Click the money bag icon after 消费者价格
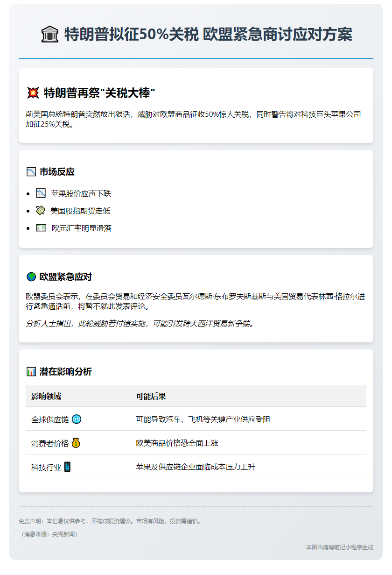 (x=76, y=443)
